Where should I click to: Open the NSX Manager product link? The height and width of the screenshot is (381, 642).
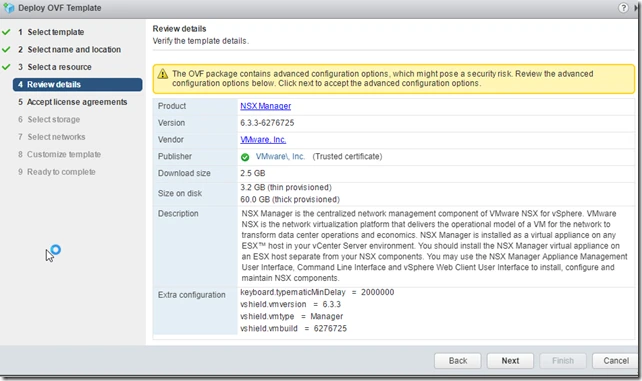point(265,106)
